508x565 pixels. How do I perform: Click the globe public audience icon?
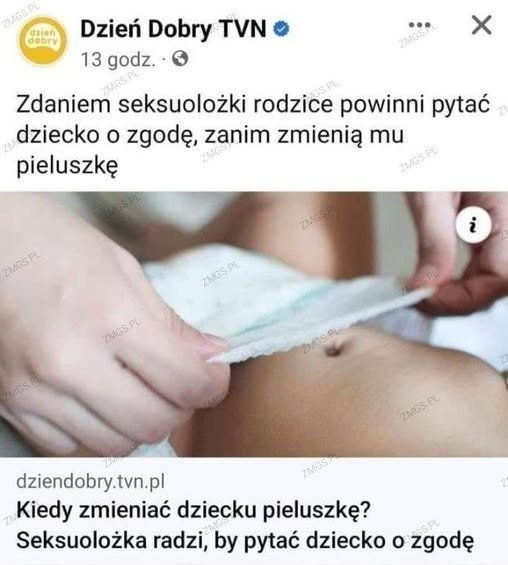(180, 58)
